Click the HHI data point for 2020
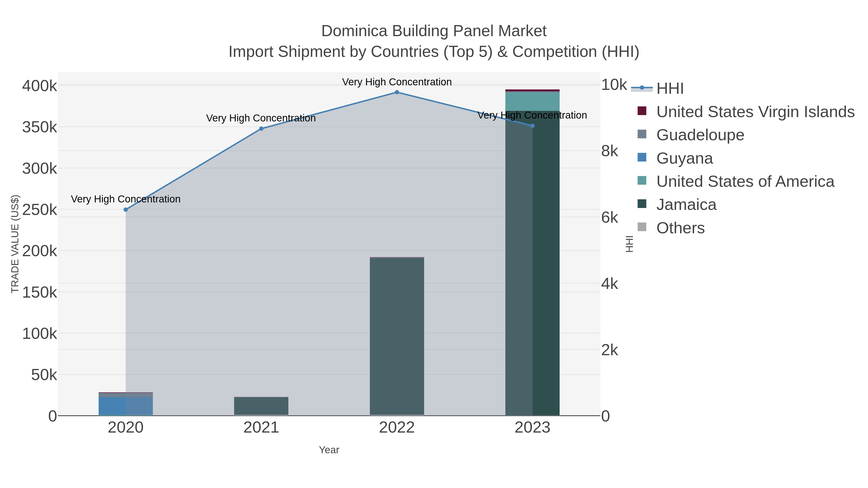Image resolution: width=868 pixels, height=488 pixels. 126,209
